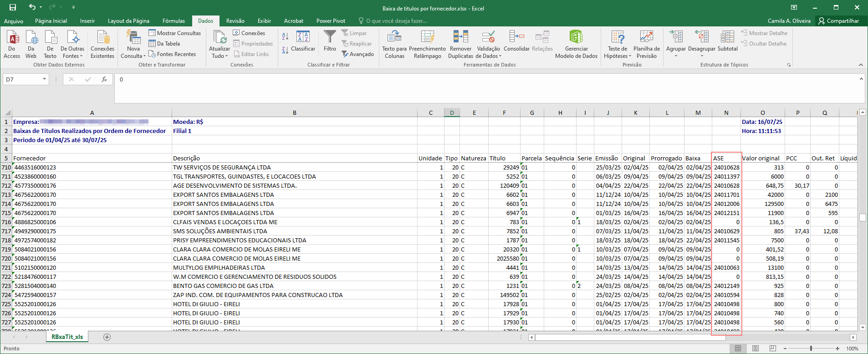Viewport: 868px width, 354px height.
Task: Switch to the Fórmulas tab
Action: (174, 21)
